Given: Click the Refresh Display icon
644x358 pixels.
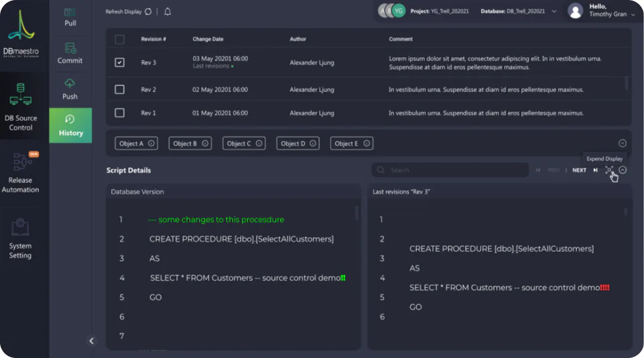Looking at the screenshot, I should [148, 12].
